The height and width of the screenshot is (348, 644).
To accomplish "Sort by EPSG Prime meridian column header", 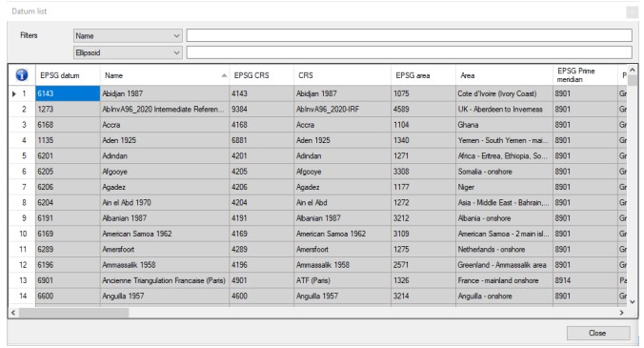I will [x=585, y=75].
